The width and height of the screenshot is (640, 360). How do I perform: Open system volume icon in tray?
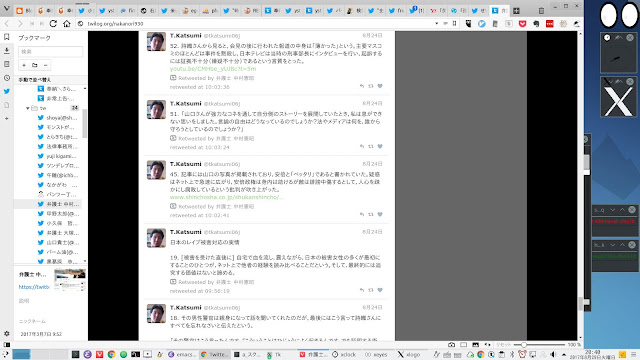point(553,354)
